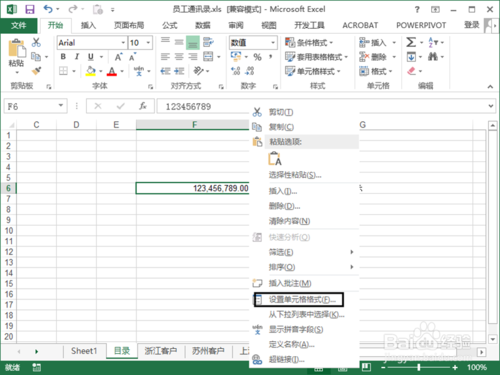Screen dimensions: 500x375
Task: Align cell text left
Action: (165, 57)
